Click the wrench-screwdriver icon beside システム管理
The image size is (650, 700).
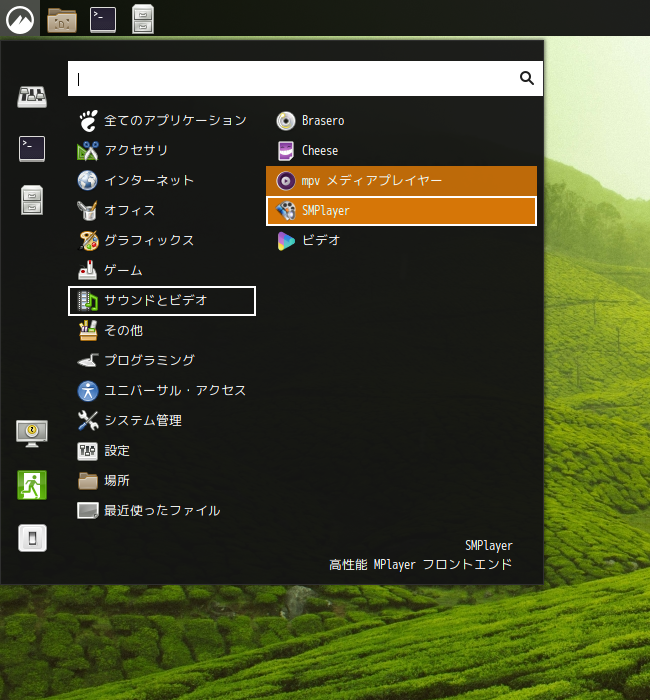pos(88,421)
